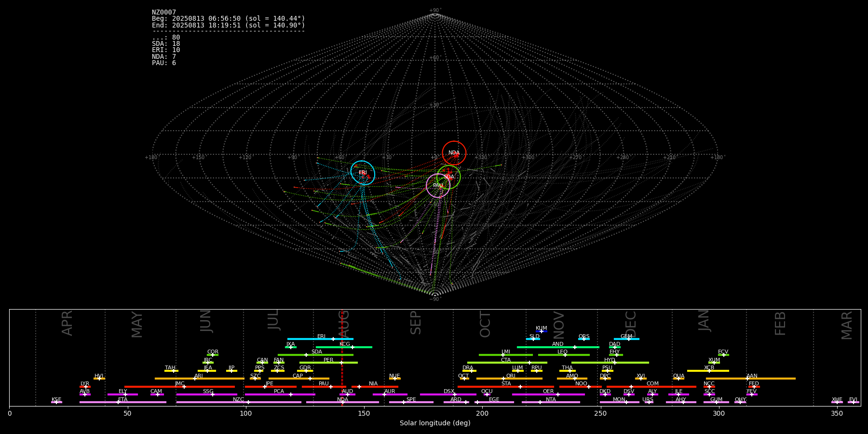Screen dimensions: 868x434
Task: Click the GEM shower bar in timeline
Action: (626, 339)
